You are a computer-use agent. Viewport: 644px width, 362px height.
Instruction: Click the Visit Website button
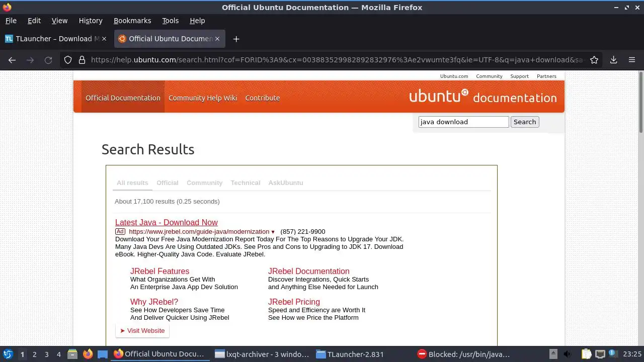142,330
